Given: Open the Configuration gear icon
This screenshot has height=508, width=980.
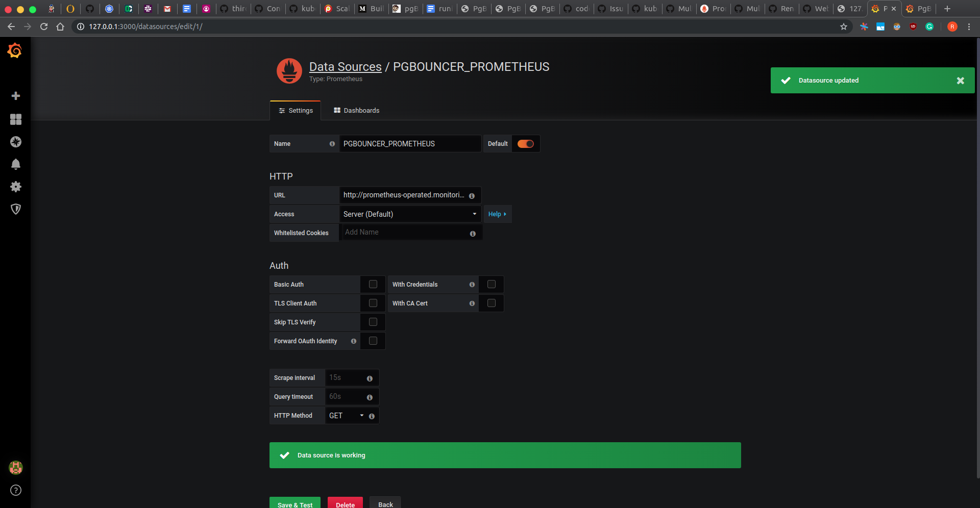Looking at the screenshot, I should coord(16,187).
